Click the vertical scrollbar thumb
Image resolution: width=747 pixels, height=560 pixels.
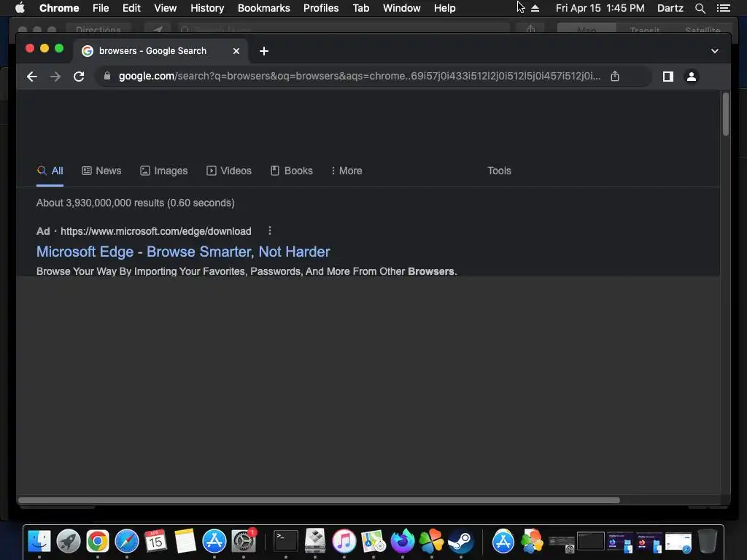[726, 114]
